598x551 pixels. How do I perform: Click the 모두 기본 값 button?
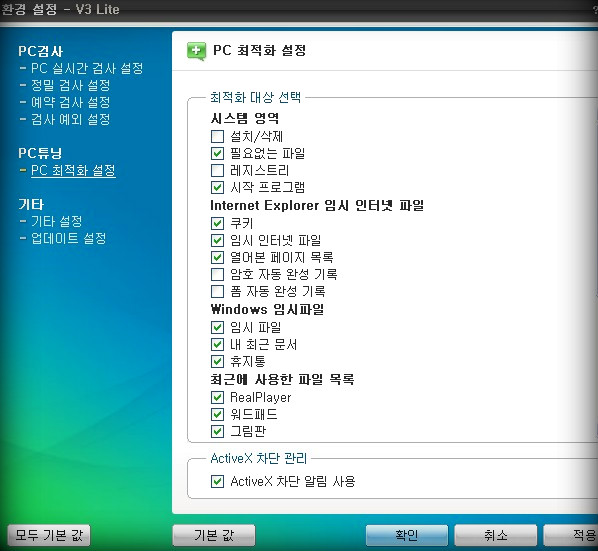point(49,535)
